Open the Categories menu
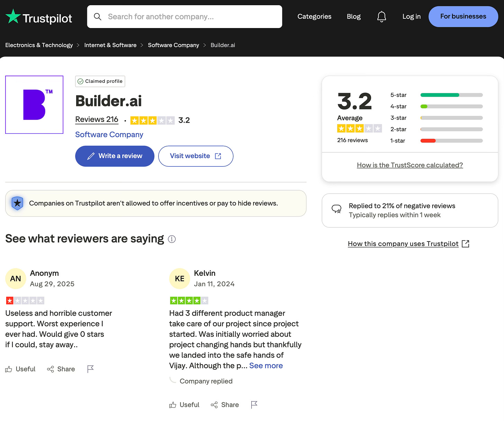The image size is (504, 421). 314,16
